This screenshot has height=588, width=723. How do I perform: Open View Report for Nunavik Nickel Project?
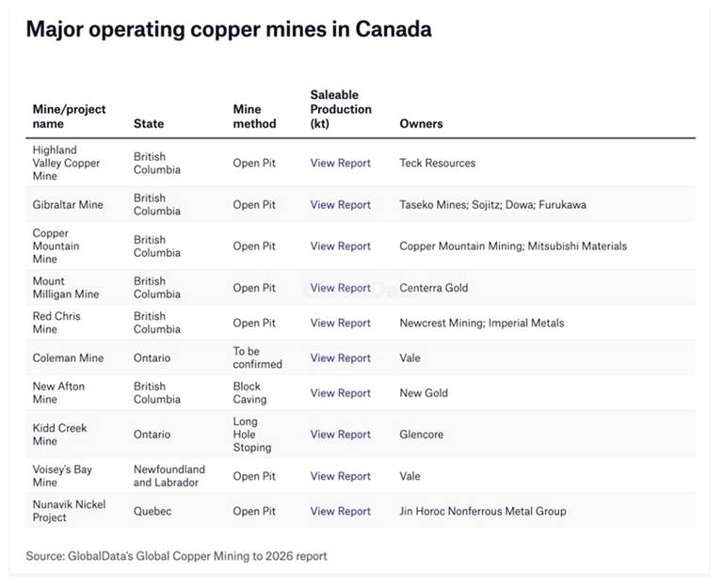[x=340, y=511]
